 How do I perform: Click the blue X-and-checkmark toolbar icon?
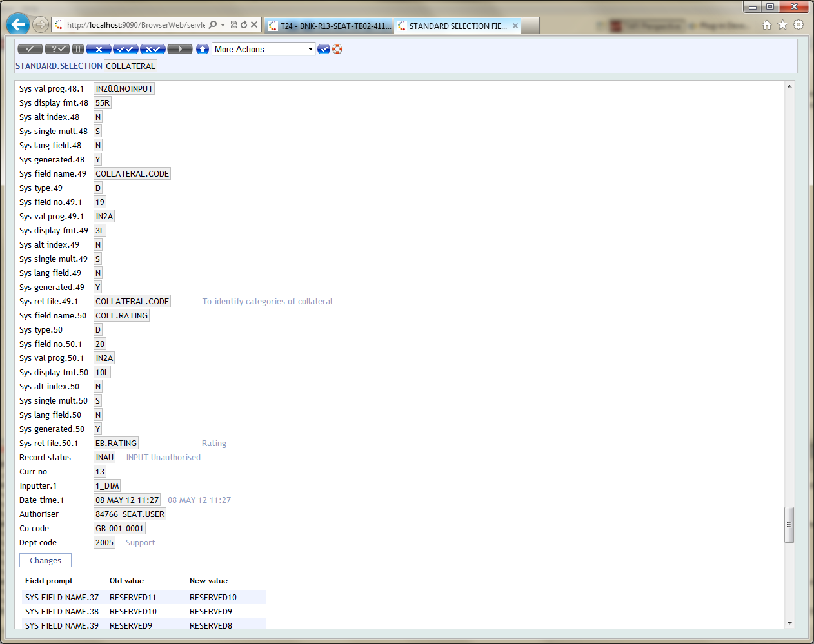(x=153, y=49)
